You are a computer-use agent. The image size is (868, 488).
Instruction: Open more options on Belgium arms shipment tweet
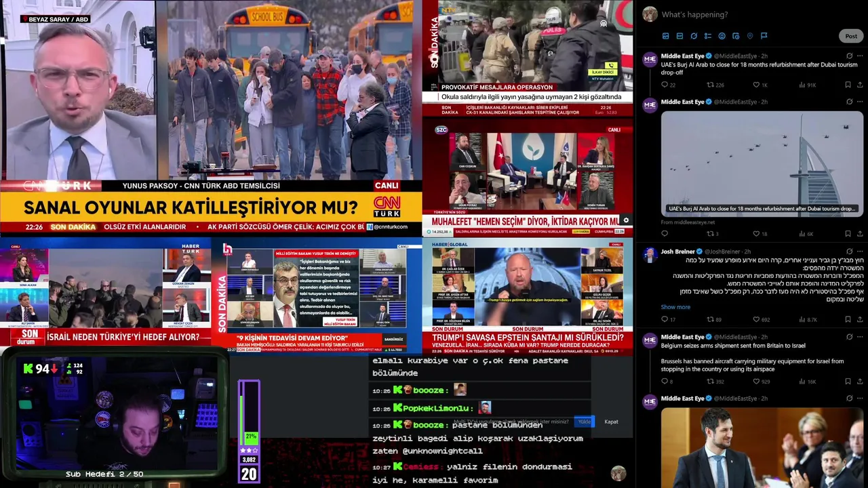coord(860,337)
